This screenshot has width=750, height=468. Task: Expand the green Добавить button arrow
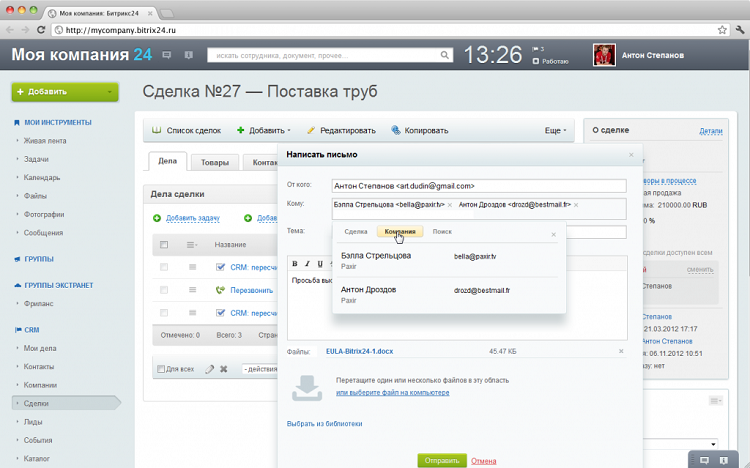[110, 92]
